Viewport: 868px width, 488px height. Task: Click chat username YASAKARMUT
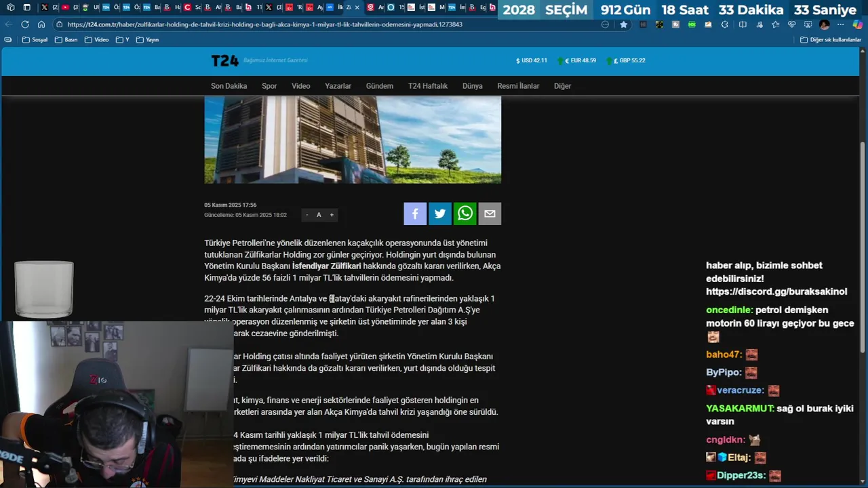[x=739, y=409]
